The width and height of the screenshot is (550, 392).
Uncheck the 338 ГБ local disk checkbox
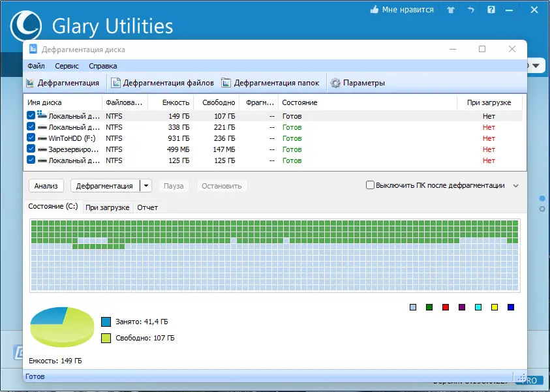(31, 127)
